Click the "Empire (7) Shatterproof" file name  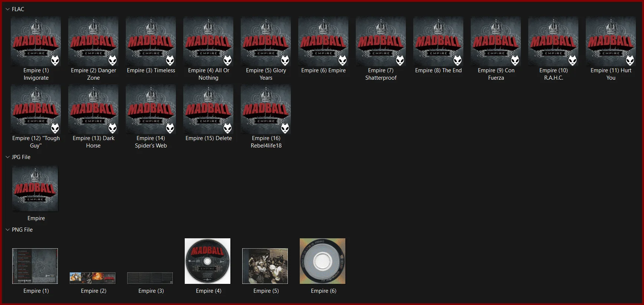tap(381, 74)
